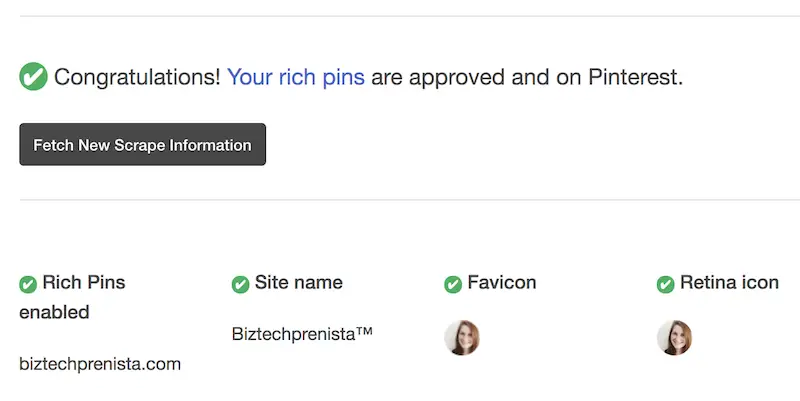Click the word 'Pinterest' in the message
The width and height of the screenshot is (800, 401).
coord(633,78)
